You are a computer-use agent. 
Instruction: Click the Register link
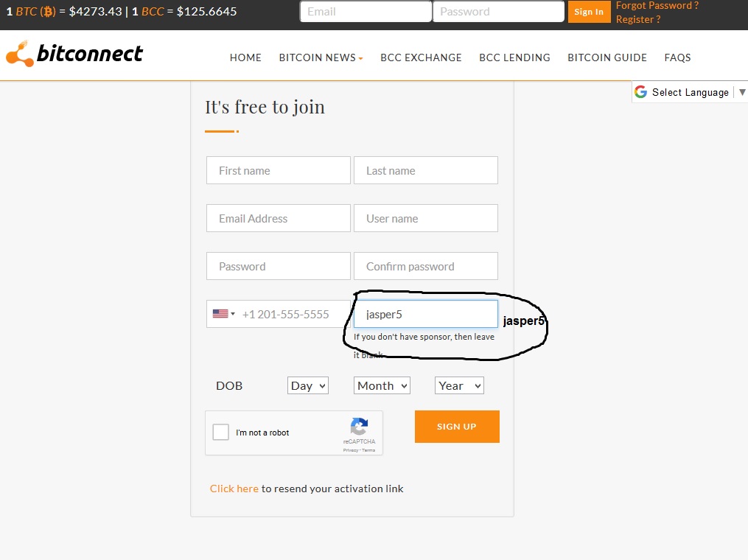pyautogui.click(x=637, y=20)
